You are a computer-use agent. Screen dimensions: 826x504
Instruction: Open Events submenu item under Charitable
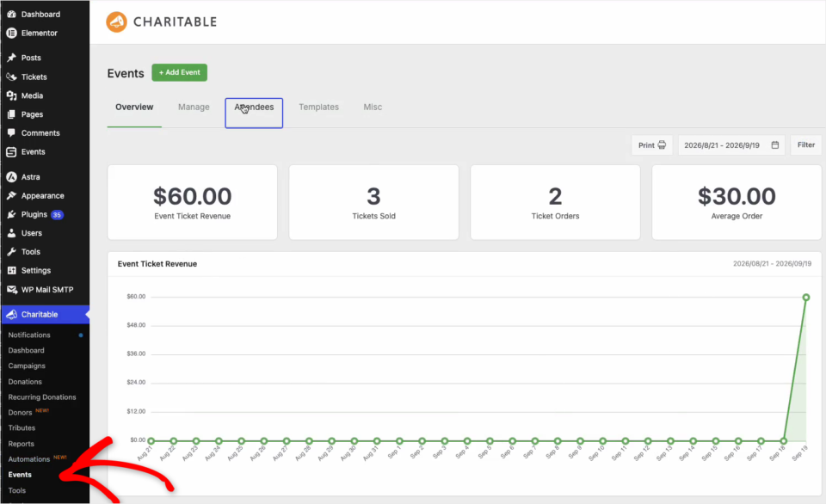[x=20, y=475]
